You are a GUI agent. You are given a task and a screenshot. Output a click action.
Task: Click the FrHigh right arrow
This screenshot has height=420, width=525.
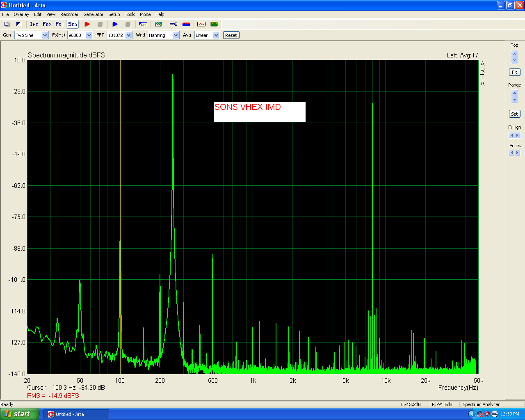pyautogui.click(x=517, y=135)
